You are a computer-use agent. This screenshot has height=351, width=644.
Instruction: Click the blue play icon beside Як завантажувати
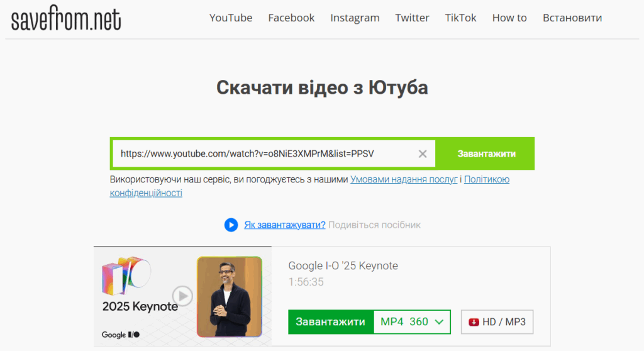pyautogui.click(x=231, y=225)
